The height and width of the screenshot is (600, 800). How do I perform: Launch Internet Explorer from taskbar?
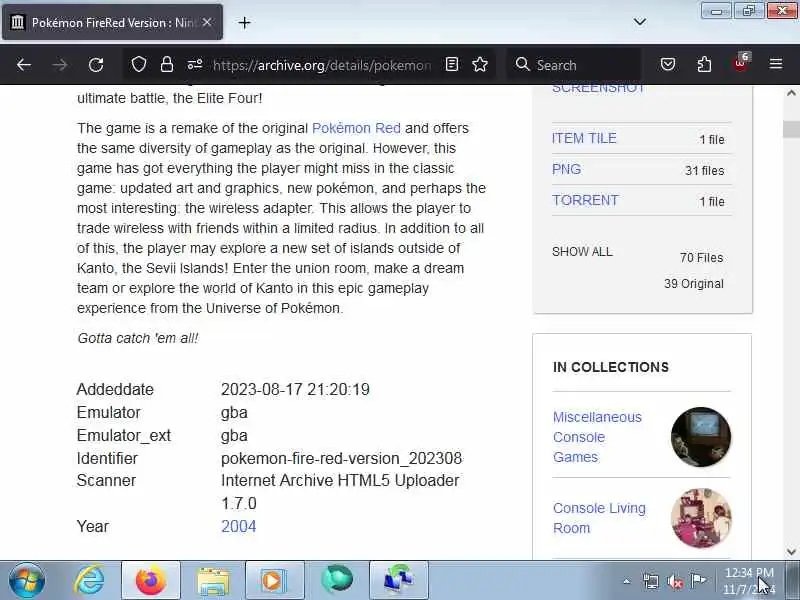pyautogui.click(x=89, y=580)
